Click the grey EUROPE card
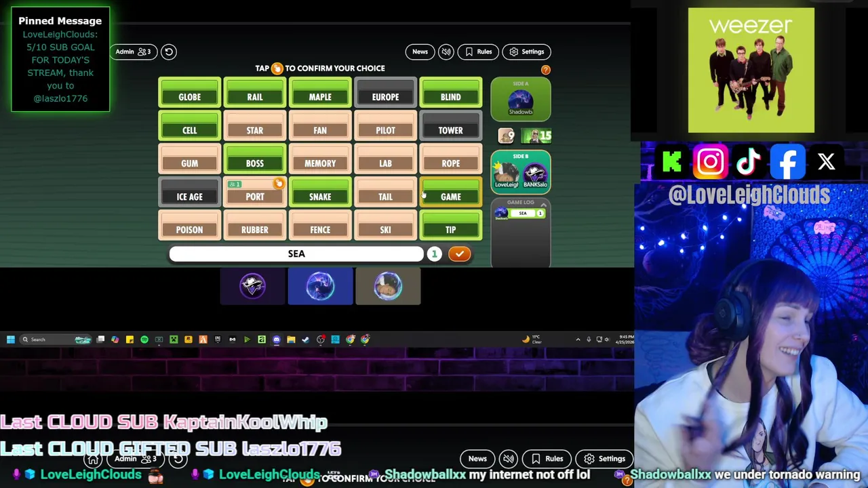Screen dimensions: 868x488 tap(385, 94)
